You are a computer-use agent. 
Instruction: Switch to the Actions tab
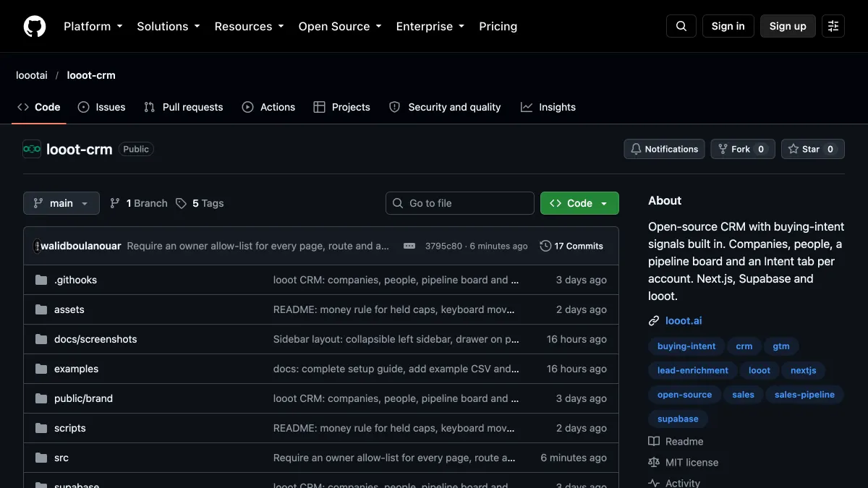pos(269,107)
